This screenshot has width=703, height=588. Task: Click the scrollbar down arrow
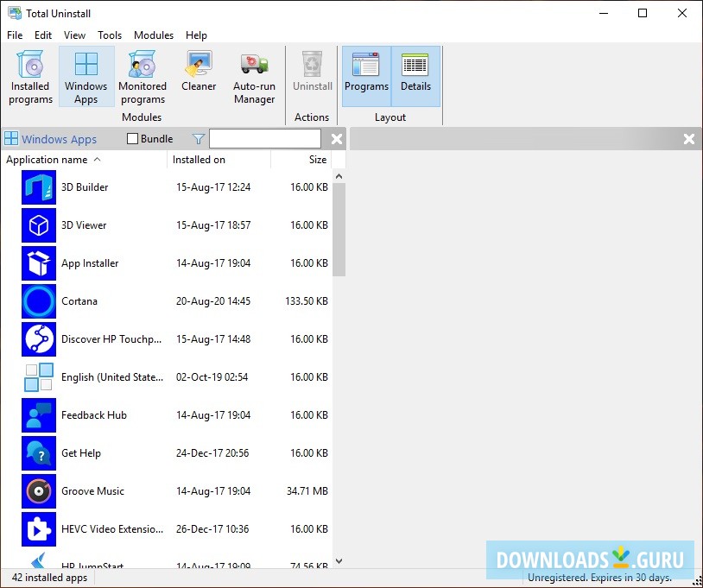(x=339, y=560)
